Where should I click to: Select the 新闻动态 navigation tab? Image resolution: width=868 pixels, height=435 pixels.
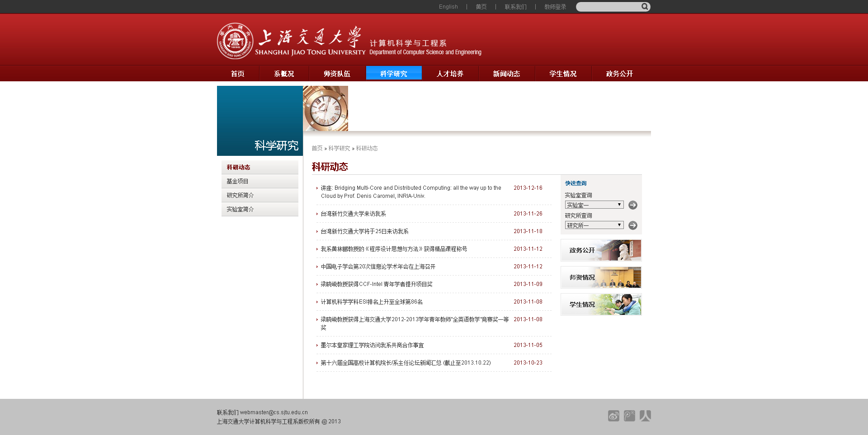click(506, 74)
